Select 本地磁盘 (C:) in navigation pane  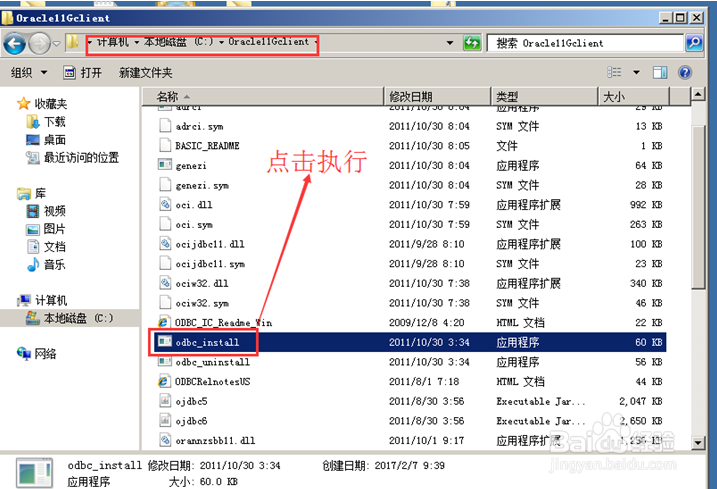[x=70, y=318]
